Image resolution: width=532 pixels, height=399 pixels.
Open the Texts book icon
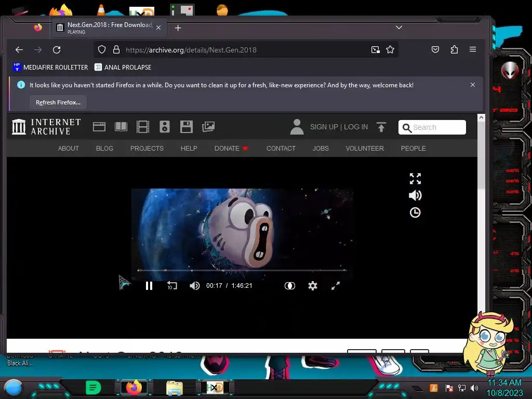point(121,127)
